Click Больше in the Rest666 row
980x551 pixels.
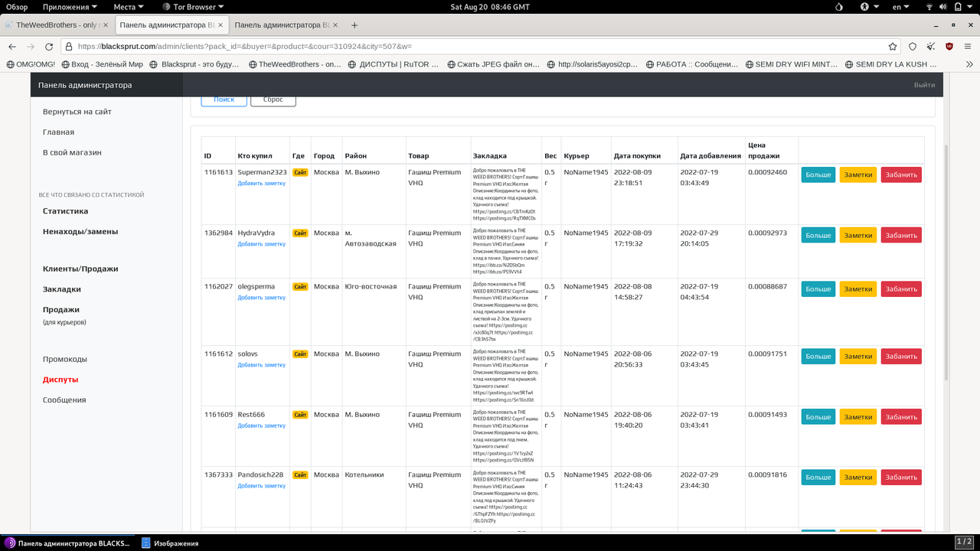818,416
